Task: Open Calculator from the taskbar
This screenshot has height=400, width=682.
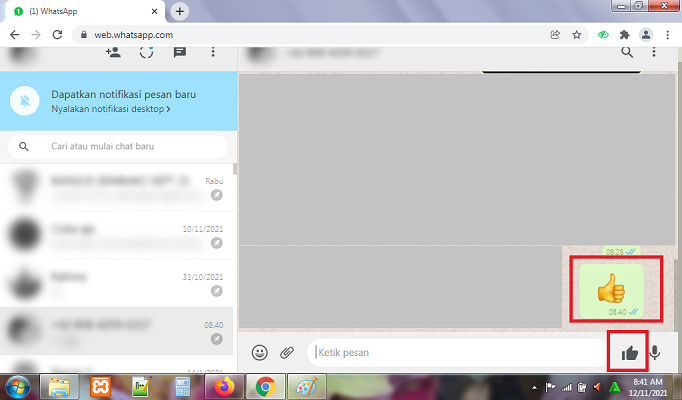Action: [182, 387]
